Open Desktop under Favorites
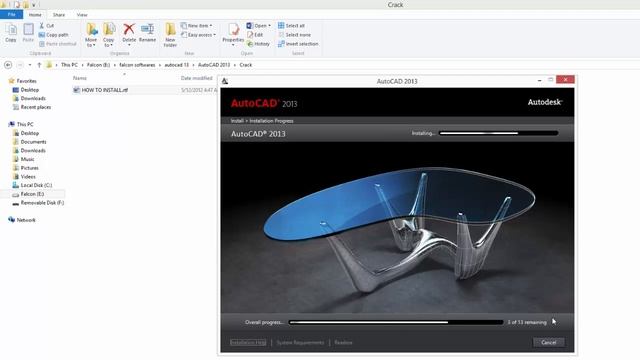Viewport: 640px width, 360px height. (26, 90)
